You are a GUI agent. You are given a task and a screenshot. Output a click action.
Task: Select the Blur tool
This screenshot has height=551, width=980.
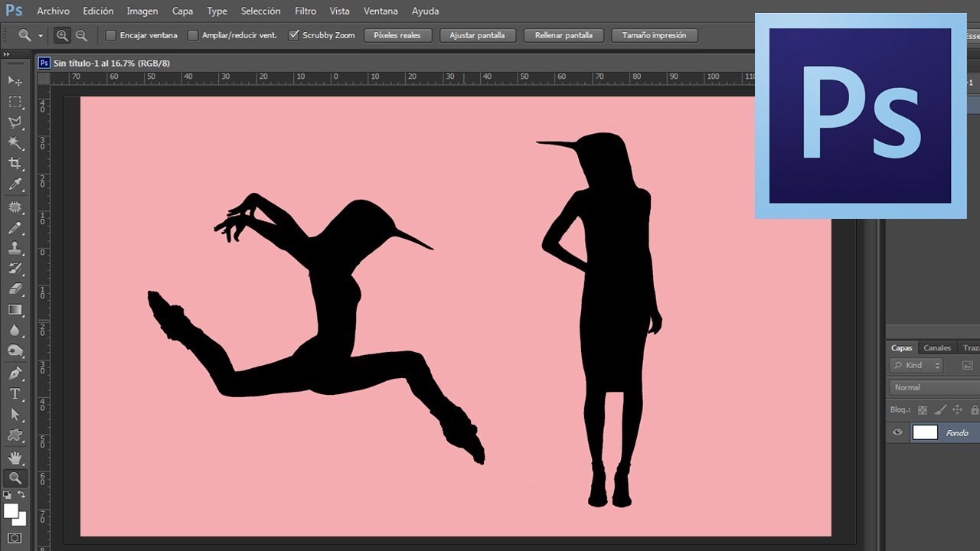point(15,331)
